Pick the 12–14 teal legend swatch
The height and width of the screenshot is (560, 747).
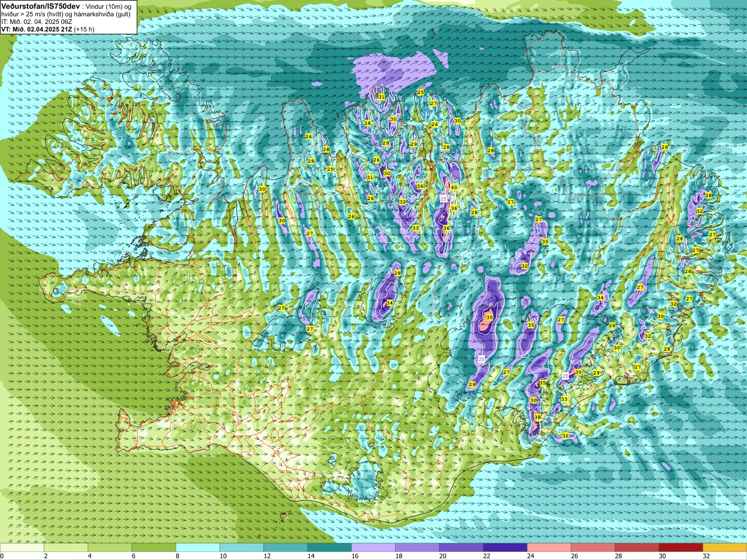285,548
